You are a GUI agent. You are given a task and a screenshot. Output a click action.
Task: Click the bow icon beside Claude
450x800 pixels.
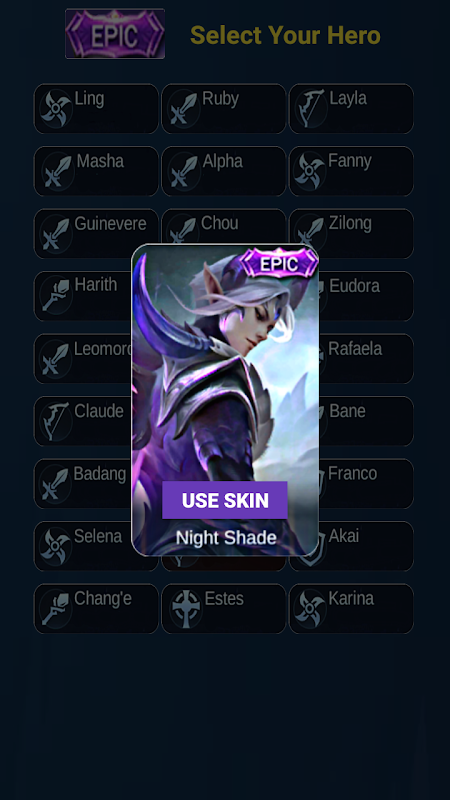tap(55, 421)
